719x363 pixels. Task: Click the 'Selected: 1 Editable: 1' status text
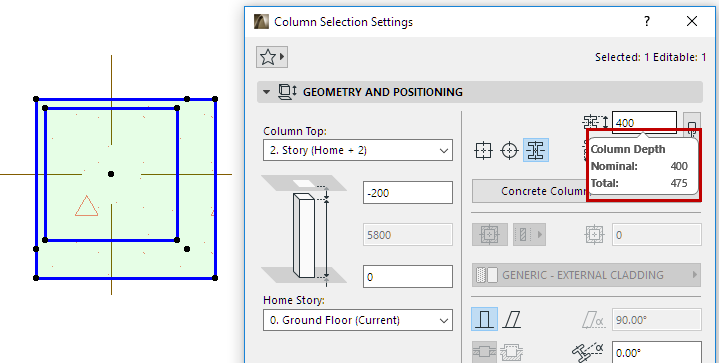coord(651,57)
